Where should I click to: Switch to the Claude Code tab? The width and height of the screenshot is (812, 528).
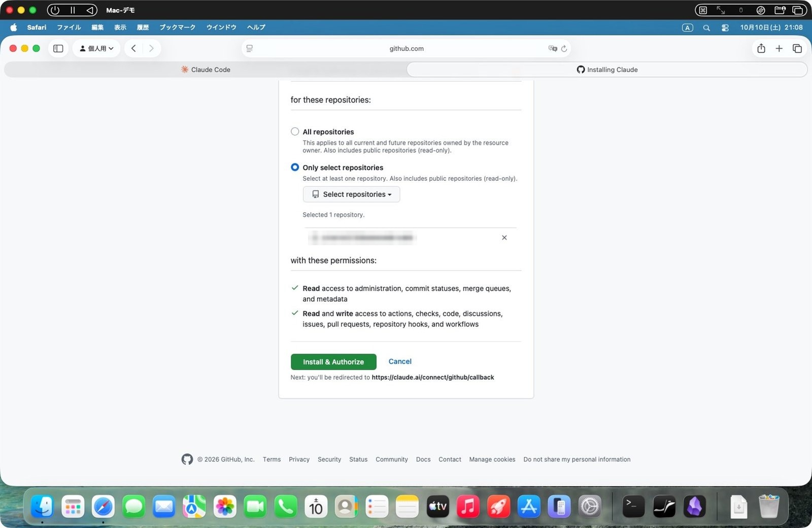[x=206, y=70]
